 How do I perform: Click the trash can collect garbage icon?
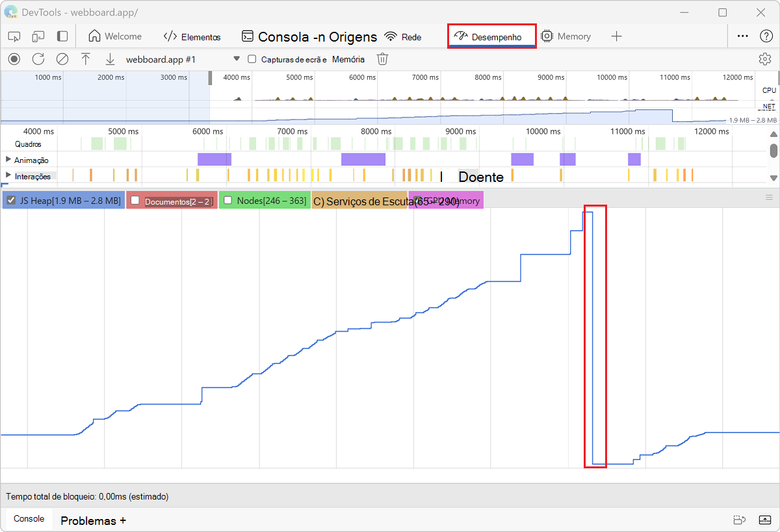tap(383, 59)
